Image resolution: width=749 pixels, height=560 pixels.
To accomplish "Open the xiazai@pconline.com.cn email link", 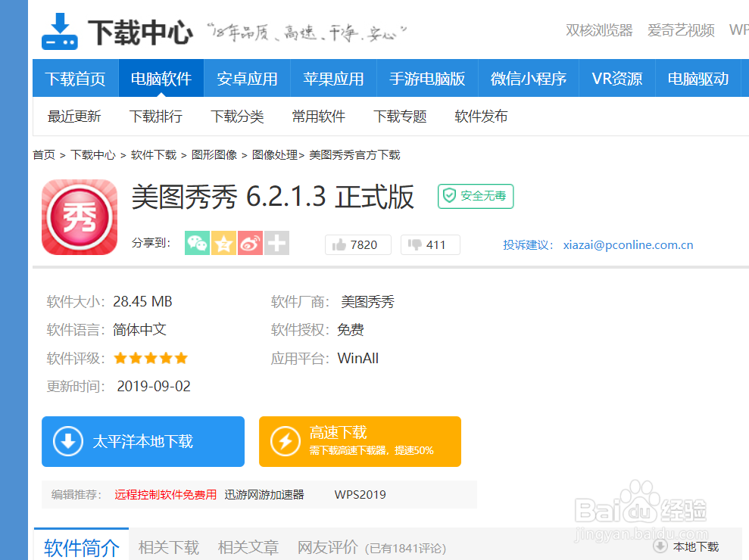I will [627, 244].
